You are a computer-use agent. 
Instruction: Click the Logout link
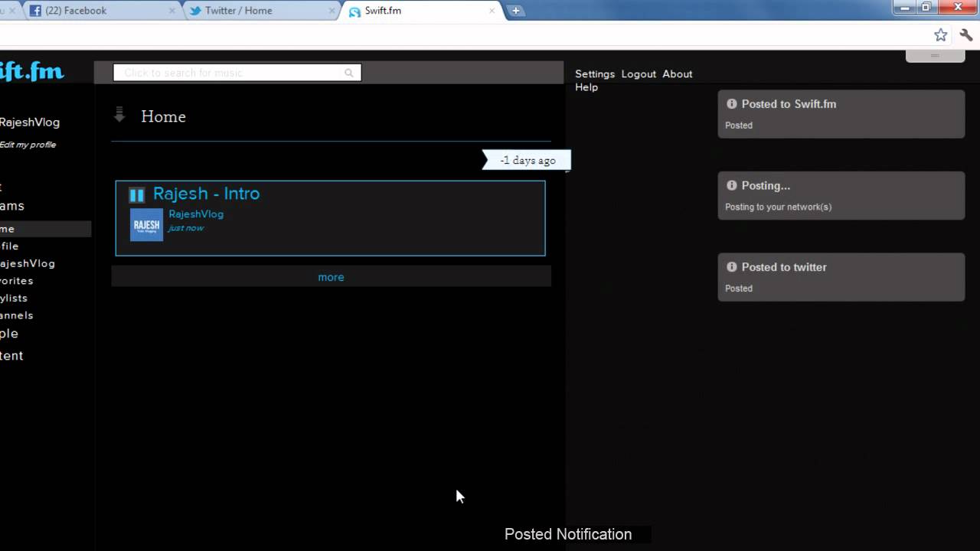pos(639,74)
